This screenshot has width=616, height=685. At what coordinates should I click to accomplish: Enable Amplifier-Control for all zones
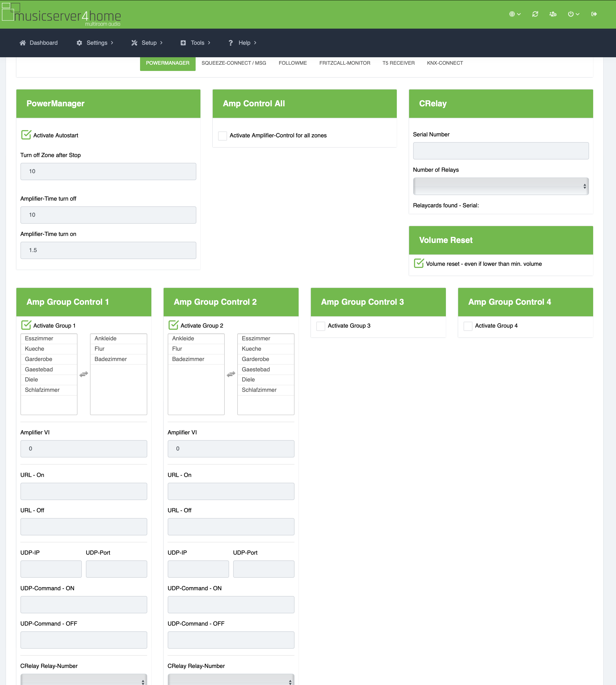(x=222, y=136)
